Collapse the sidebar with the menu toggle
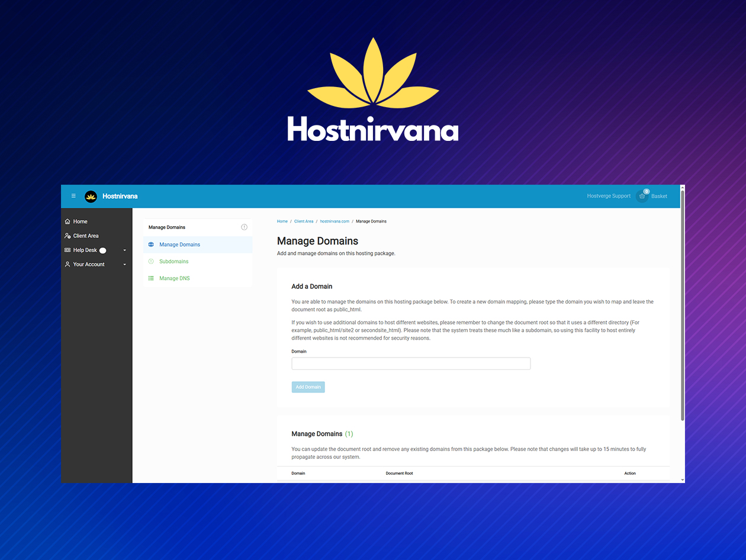 pyautogui.click(x=73, y=195)
